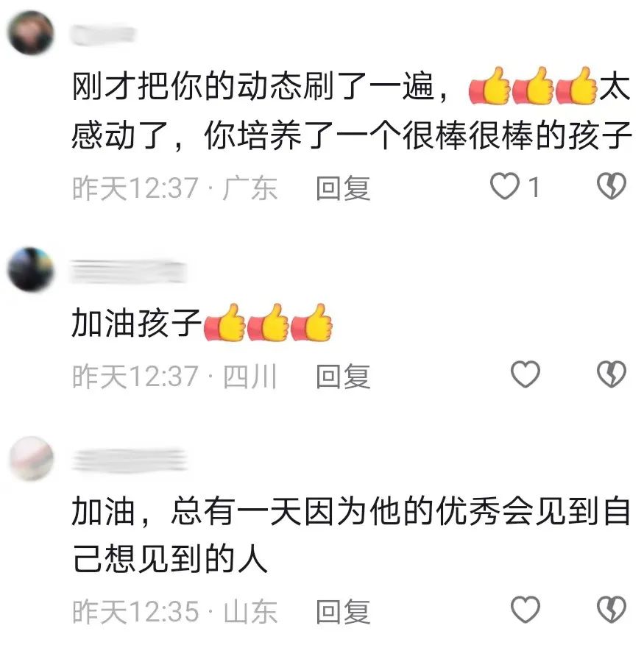Like the Guangdong comment with heart icon
Image resolution: width=644 pixels, height=645 pixels.
point(504,186)
